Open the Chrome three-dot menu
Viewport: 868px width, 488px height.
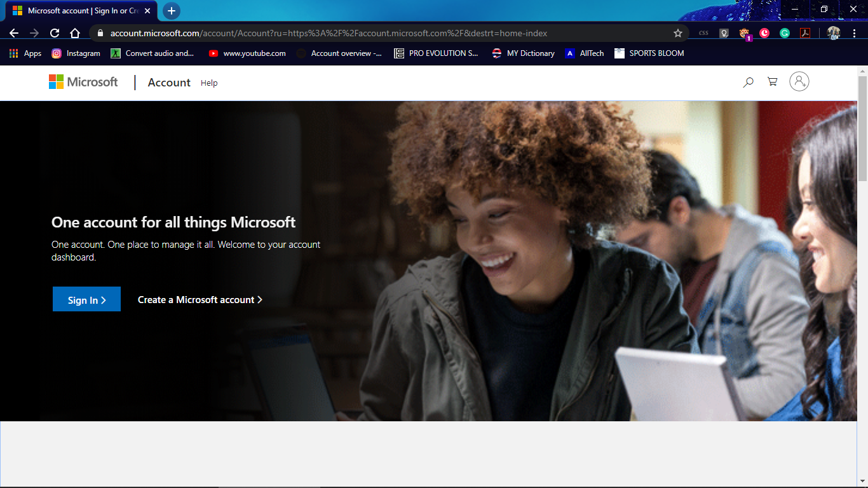pos(855,33)
